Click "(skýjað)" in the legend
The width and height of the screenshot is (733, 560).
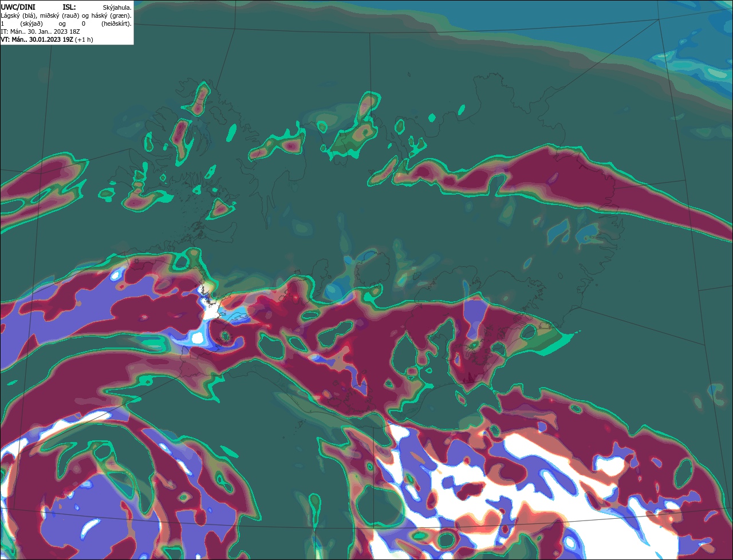(x=31, y=23)
